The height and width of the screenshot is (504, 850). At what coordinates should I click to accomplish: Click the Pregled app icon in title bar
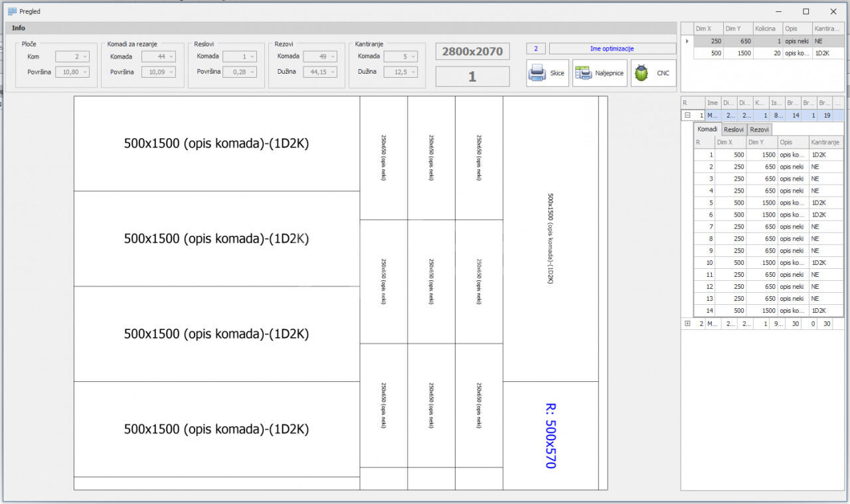[12, 11]
